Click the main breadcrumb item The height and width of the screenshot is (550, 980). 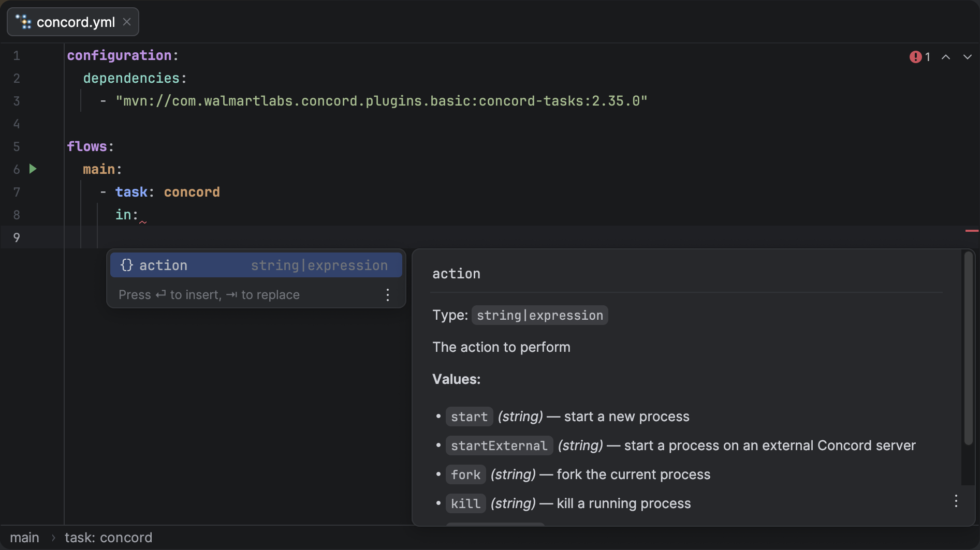pyautogui.click(x=24, y=538)
